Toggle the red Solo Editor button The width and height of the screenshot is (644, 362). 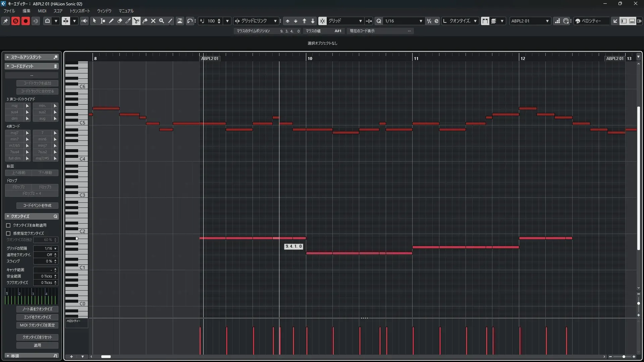click(x=15, y=21)
